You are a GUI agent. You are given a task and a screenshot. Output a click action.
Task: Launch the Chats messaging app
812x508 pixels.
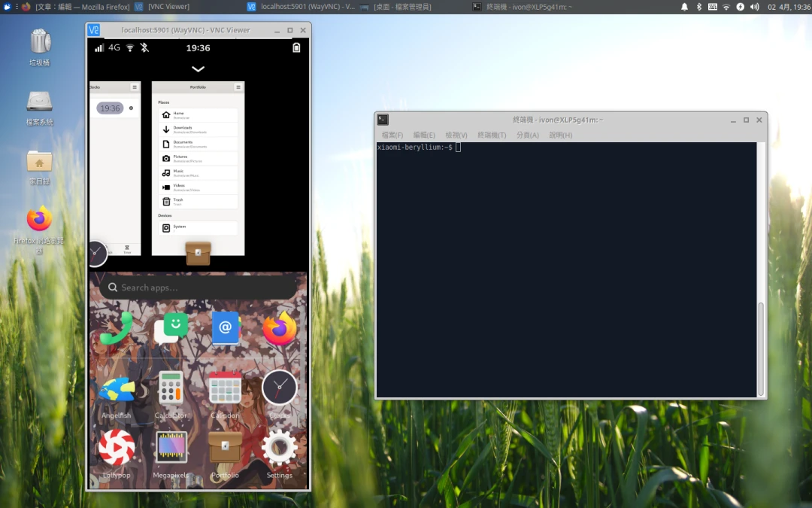click(171, 327)
